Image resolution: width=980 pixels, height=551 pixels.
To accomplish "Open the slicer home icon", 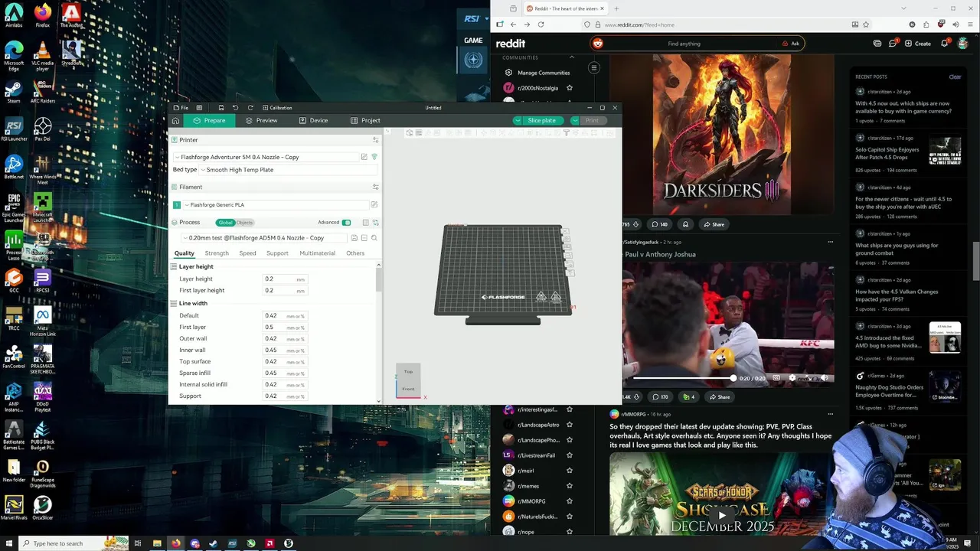I will point(175,120).
